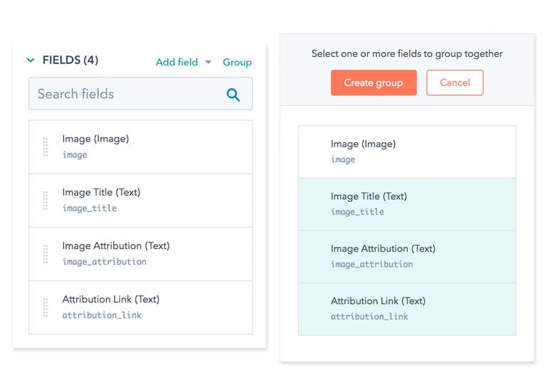
Task: Select Image (Image) field for grouping
Action: pos(407,152)
